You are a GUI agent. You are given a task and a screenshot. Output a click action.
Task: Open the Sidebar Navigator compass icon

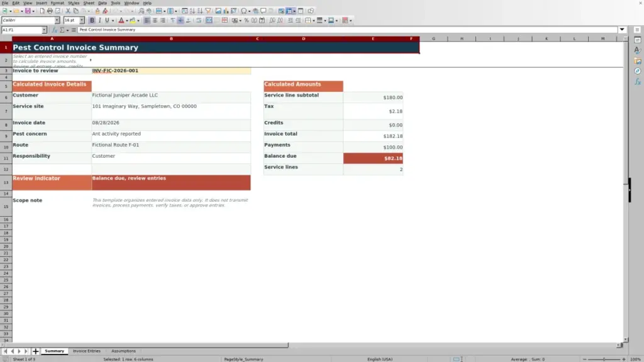pos(638,72)
